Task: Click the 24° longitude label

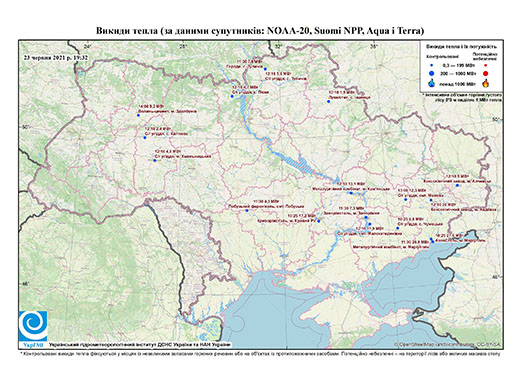Action: [x=88, y=47]
